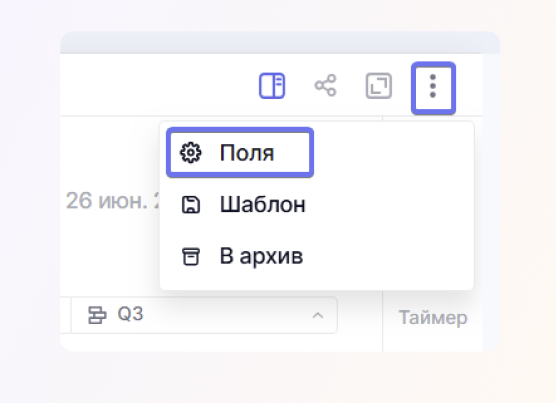Select the Поля menu entry
556x403 pixels.
pyautogui.click(x=240, y=153)
